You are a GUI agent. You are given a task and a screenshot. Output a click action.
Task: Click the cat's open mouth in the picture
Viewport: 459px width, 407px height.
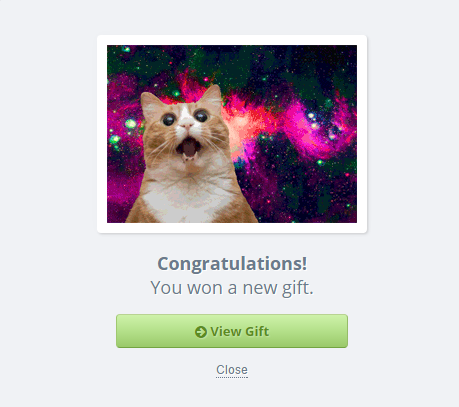189,148
